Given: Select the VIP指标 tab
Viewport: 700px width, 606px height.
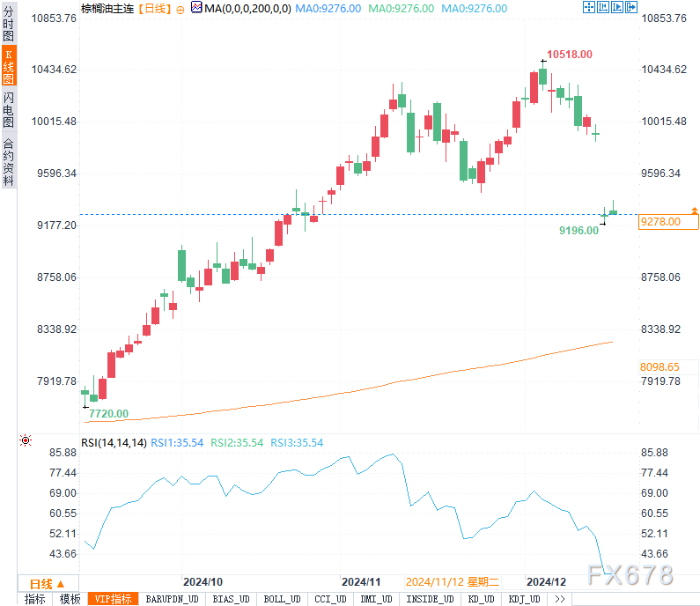Looking at the screenshot, I should tap(114, 599).
